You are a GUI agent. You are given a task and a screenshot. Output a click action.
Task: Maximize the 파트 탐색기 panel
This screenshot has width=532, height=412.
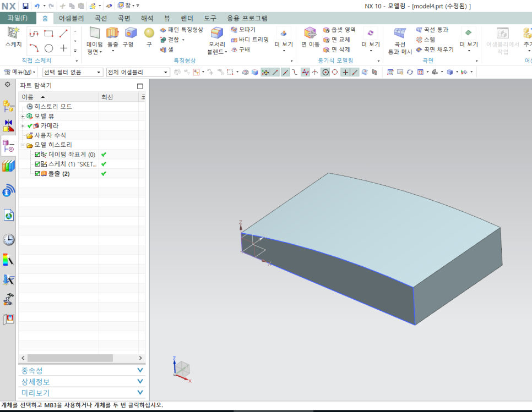click(140, 86)
